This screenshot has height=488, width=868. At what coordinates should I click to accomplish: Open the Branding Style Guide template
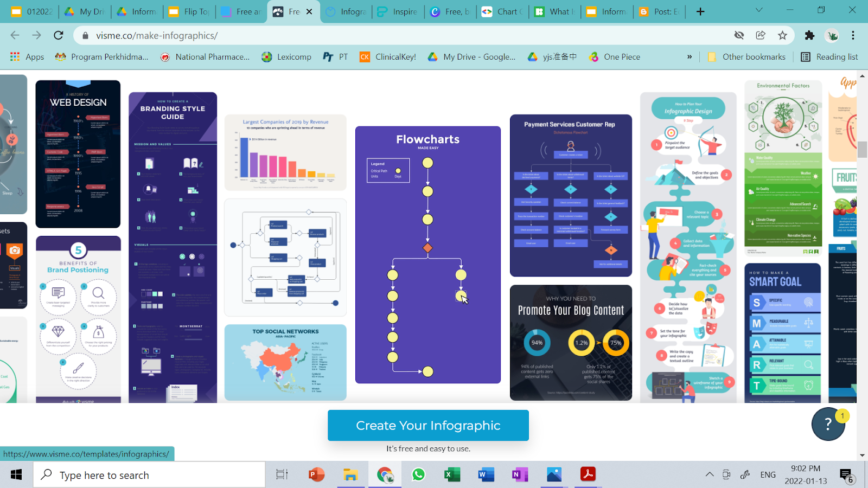pos(173,247)
